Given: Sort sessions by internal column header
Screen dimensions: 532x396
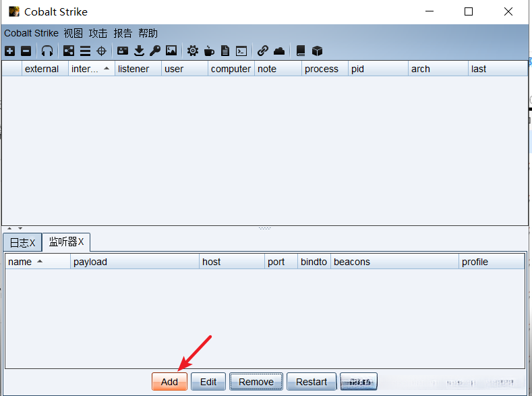Looking at the screenshot, I should coord(92,69).
